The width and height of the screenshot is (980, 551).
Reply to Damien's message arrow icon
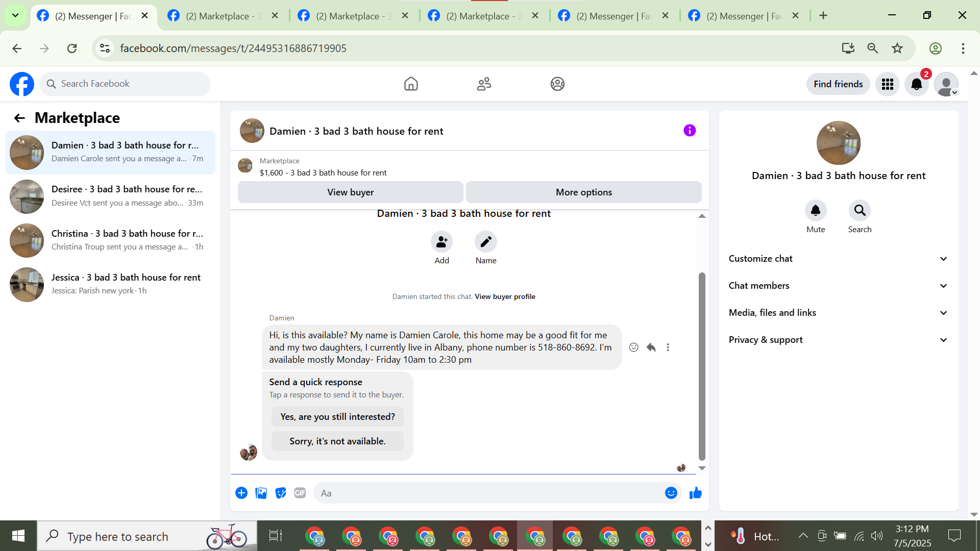pyautogui.click(x=651, y=347)
